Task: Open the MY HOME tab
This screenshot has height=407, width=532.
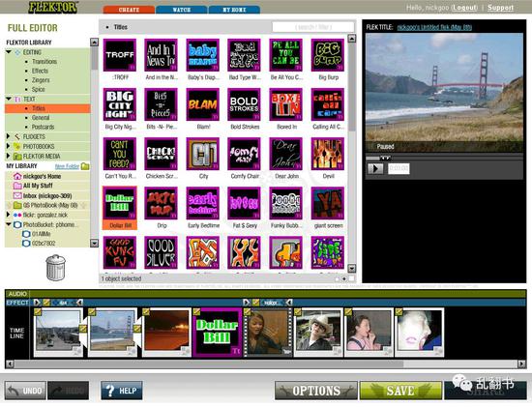Action: tap(234, 10)
